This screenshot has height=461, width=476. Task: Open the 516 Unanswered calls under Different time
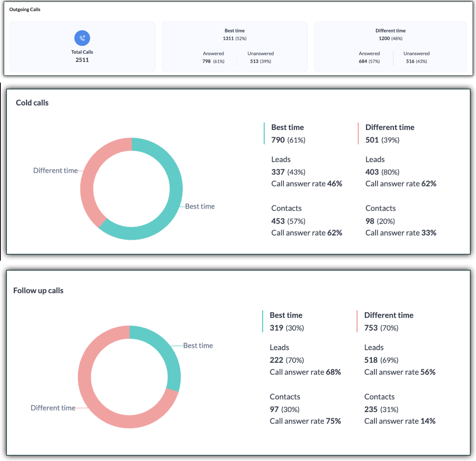click(410, 62)
